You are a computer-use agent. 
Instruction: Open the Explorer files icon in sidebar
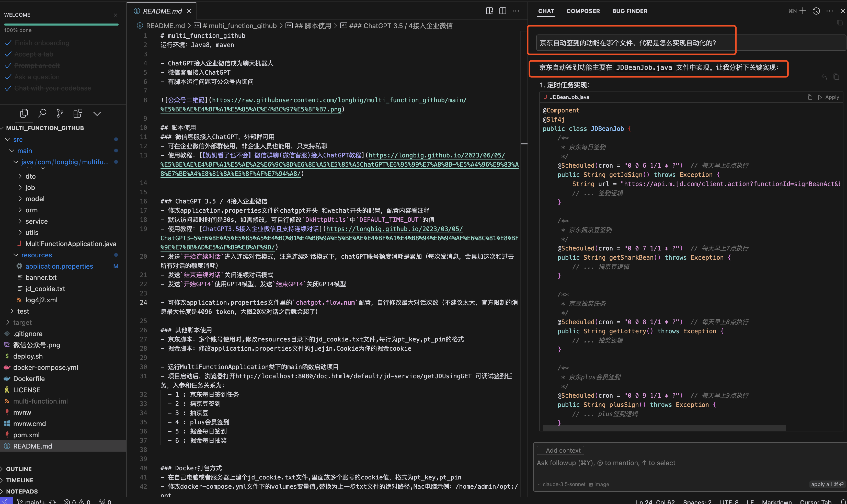24,113
